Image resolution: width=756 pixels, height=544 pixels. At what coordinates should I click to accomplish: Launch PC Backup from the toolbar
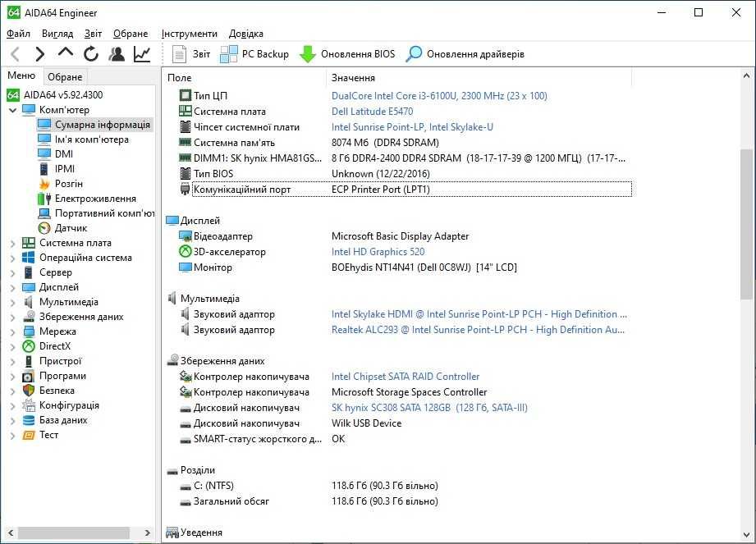tap(254, 54)
